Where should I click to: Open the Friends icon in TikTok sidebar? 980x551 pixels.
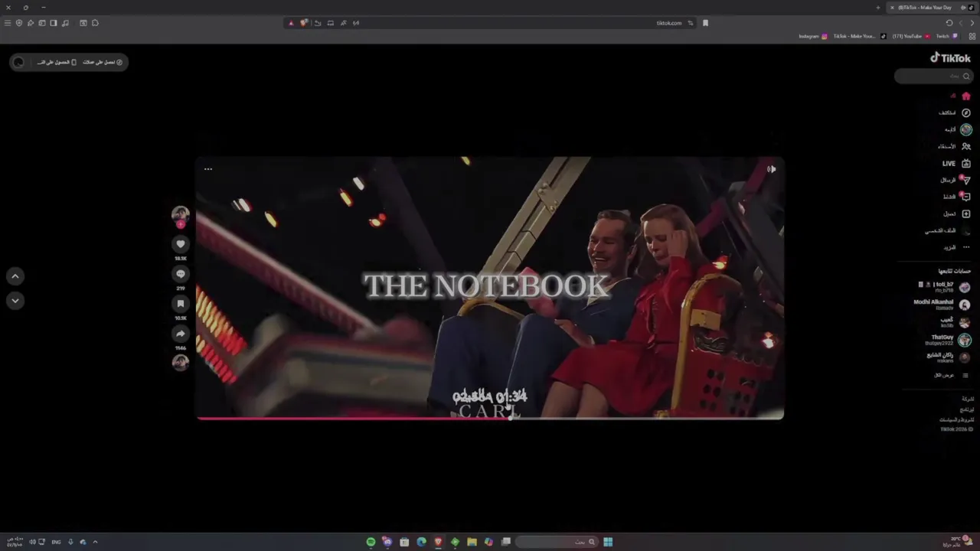(965, 146)
